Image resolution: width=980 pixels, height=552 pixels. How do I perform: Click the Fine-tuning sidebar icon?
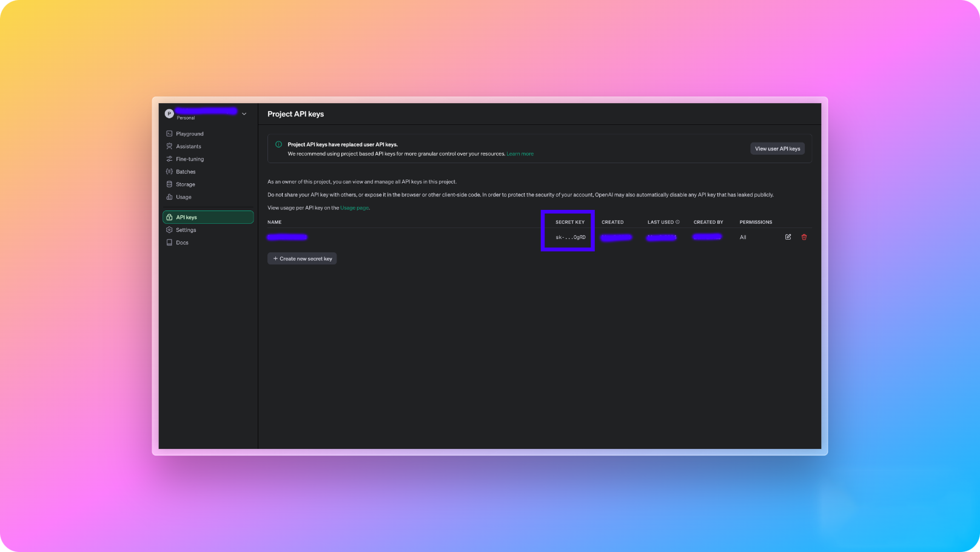tap(169, 159)
